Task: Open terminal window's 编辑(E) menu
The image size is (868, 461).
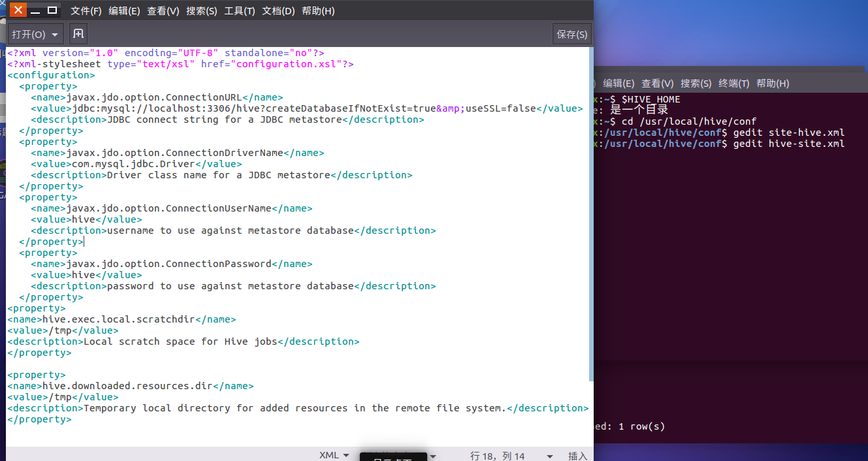Action: coord(619,84)
